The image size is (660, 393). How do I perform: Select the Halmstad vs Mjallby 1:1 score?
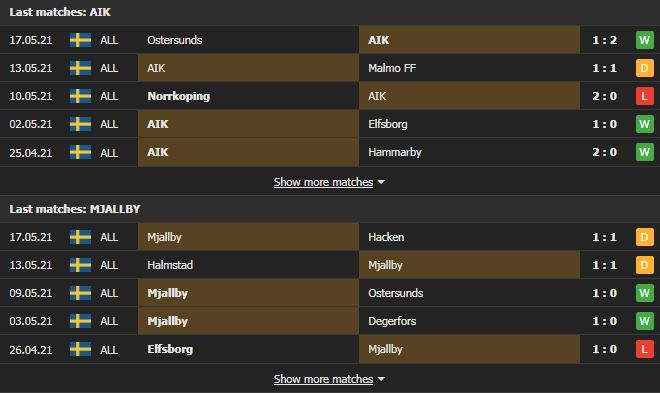604,265
